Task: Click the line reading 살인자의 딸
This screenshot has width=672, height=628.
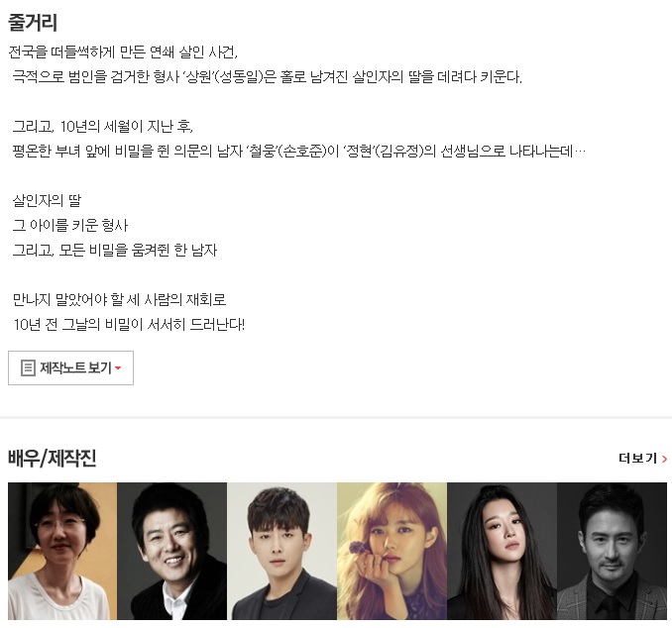Action: [47, 200]
